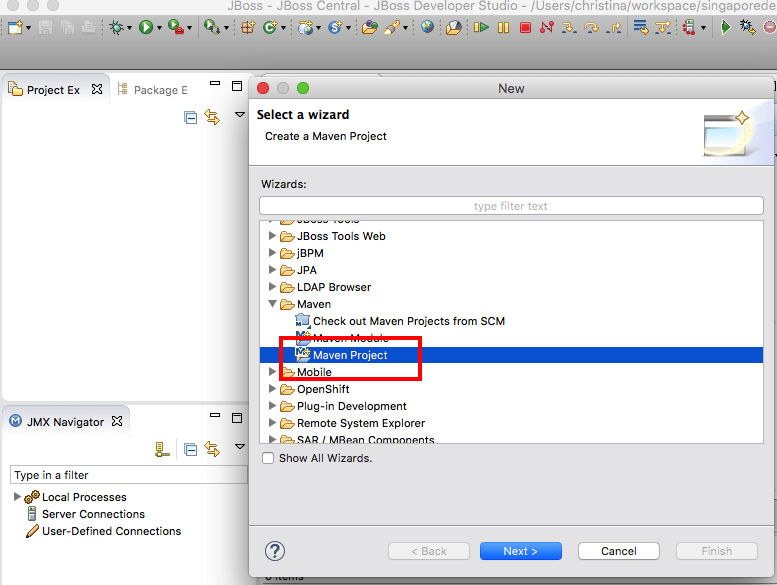This screenshot has height=585, width=777.
Task: Click the Save All toolbar icon
Action: 67,27
